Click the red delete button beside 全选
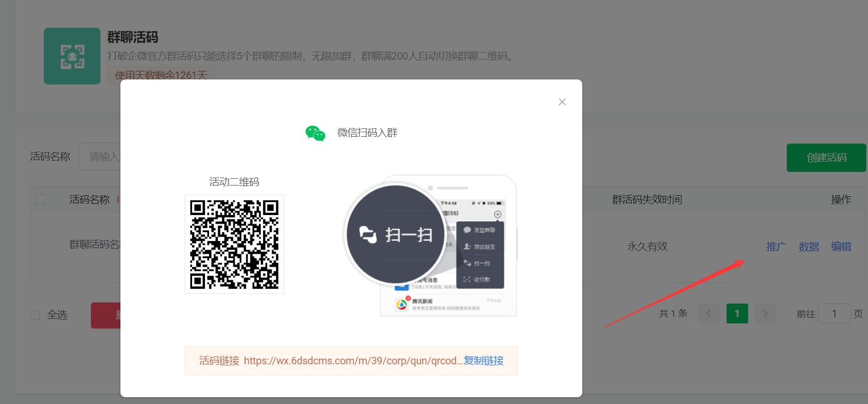Image resolution: width=868 pixels, height=404 pixels. coord(106,315)
